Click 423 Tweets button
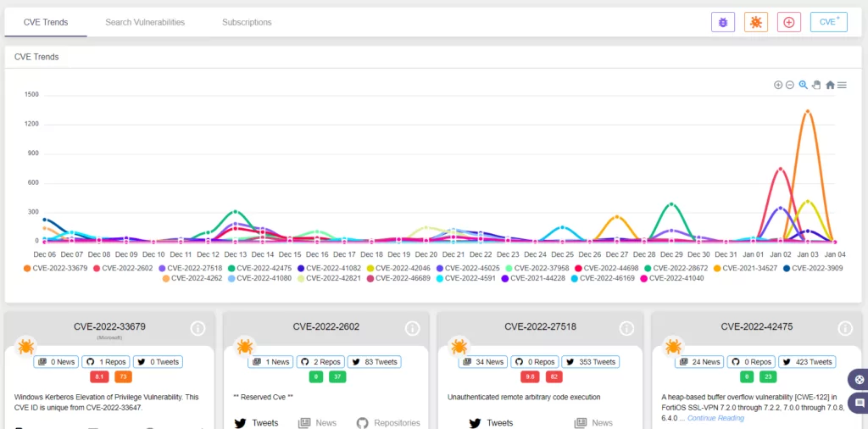The image size is (868, 429). pyautogui.click(x=807, y=362)
